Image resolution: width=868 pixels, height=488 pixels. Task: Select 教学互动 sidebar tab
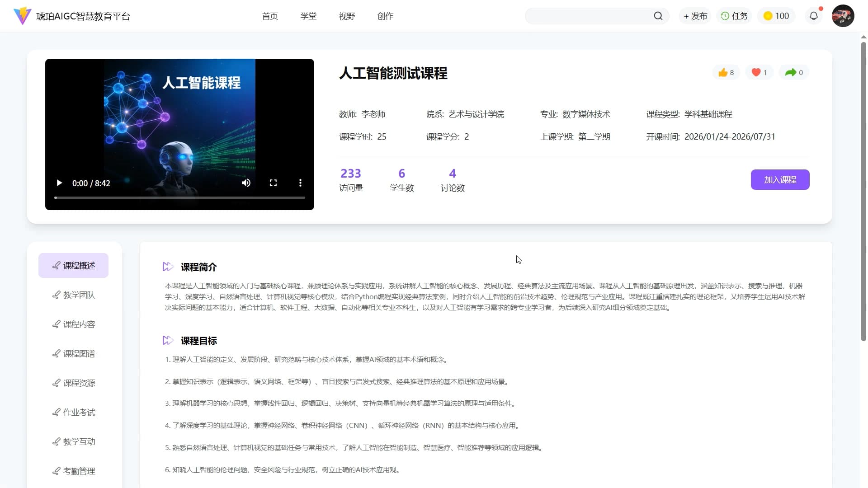coord(73,442)
